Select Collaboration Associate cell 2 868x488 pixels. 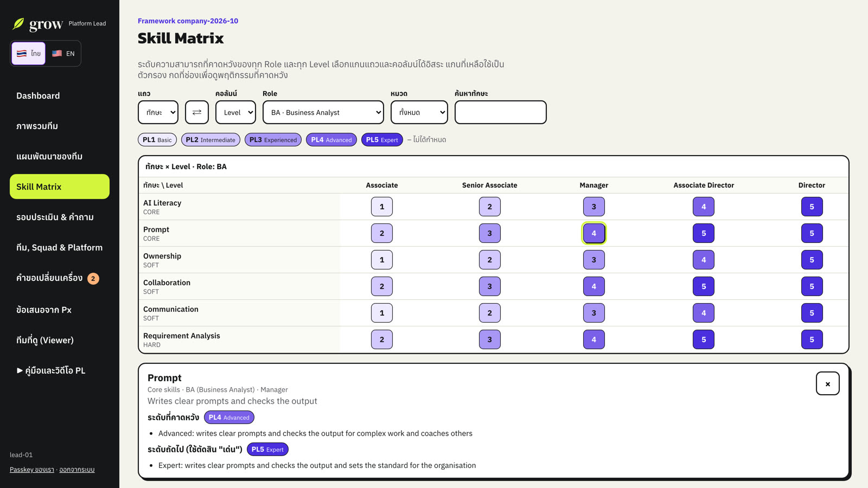[x=382, y=286]
